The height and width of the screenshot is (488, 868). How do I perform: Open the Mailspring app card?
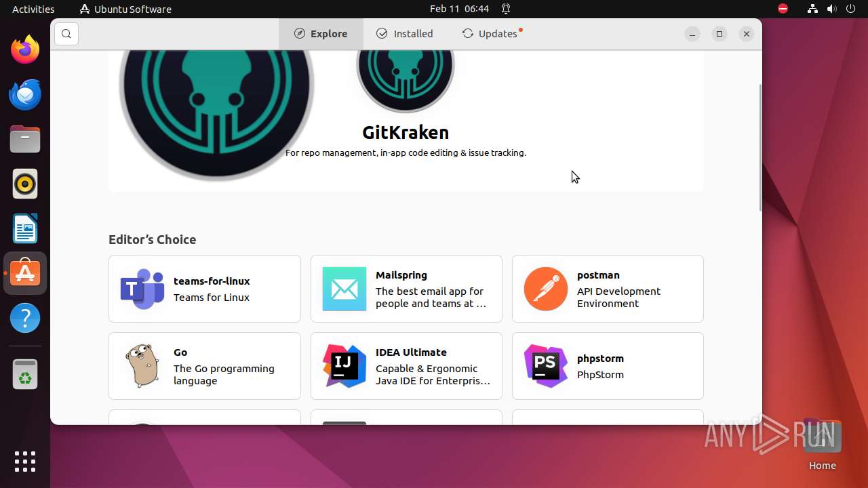pyautogui.click(x=406, y=289)
